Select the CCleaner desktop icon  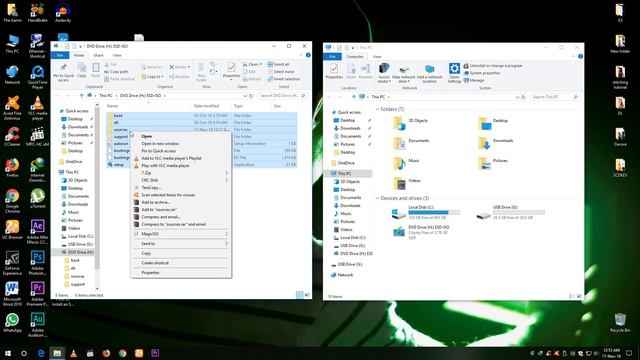12,137
